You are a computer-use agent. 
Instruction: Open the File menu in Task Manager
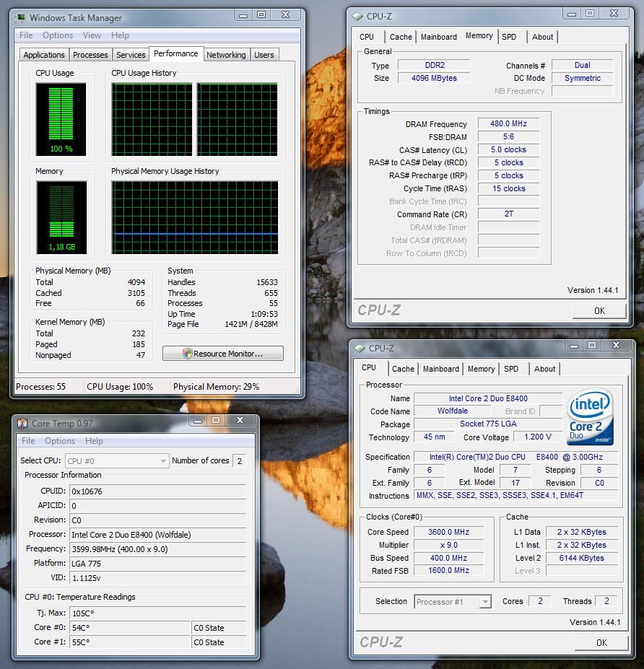click(x=26, y=35)
